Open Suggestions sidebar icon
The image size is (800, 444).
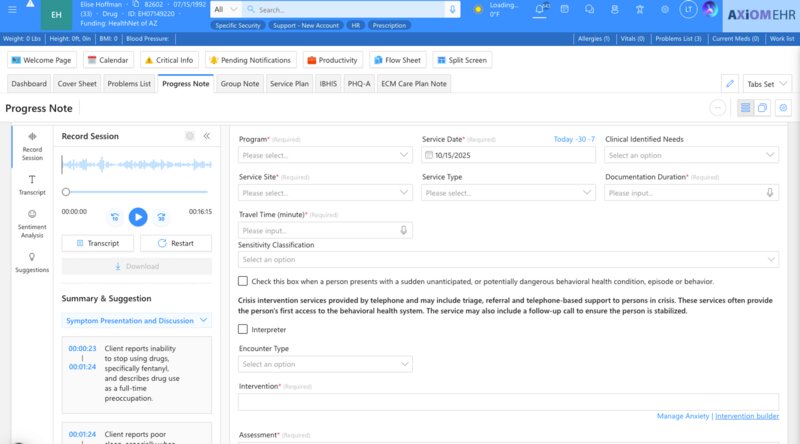[x=32, y=262]
